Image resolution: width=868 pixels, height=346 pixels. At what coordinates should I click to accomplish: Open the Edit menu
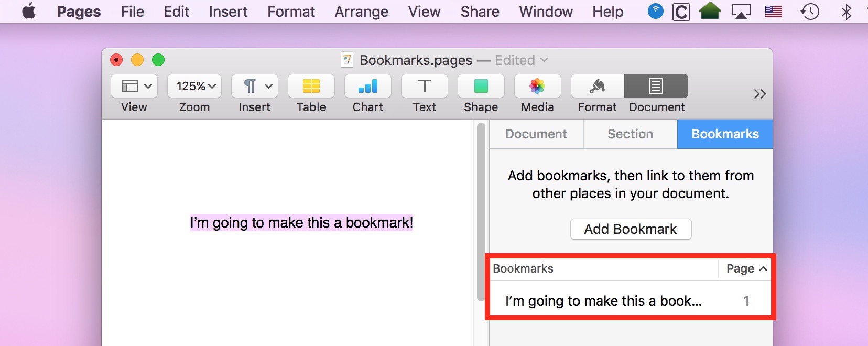(176, 12)
